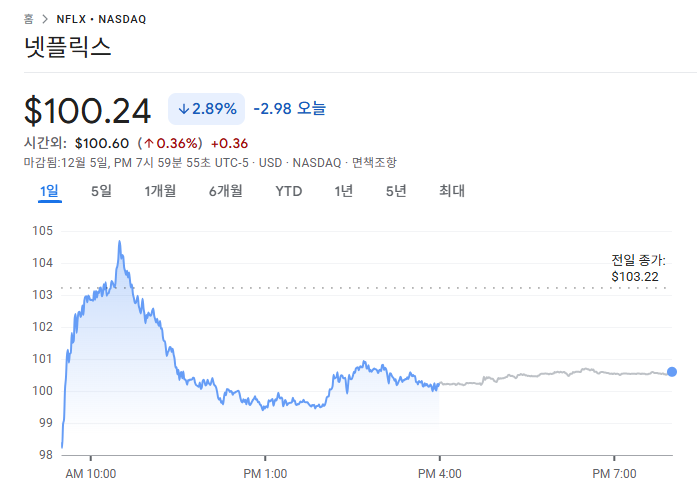Viewport: 697px width, 502px height.
Task: Switch to the 5일 range tab
Action: click(x=101, y=191)
